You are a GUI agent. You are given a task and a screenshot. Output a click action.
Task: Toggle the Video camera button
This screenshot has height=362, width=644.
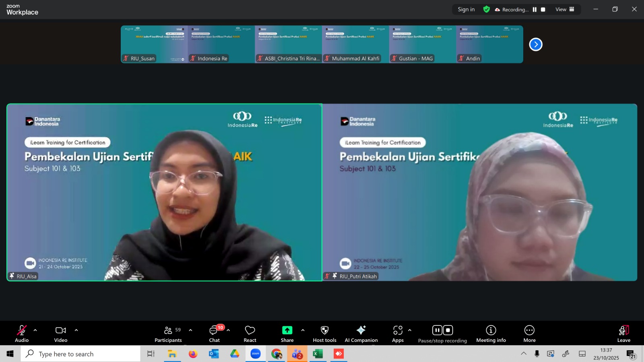pyautogui.click(x=61, y=333)
